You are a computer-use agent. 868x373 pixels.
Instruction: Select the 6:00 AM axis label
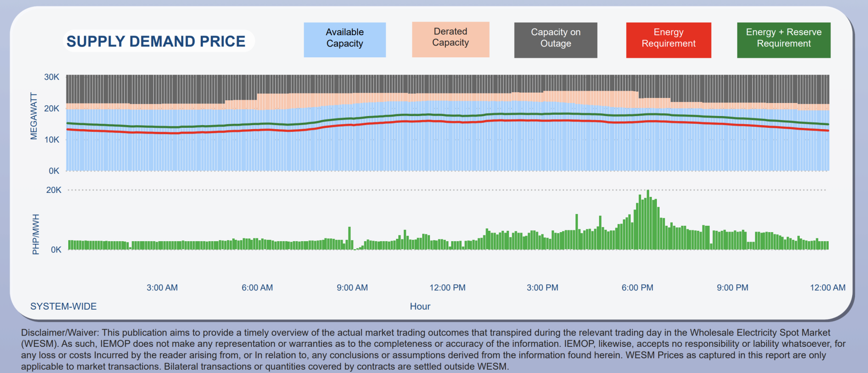pos(257,288)
